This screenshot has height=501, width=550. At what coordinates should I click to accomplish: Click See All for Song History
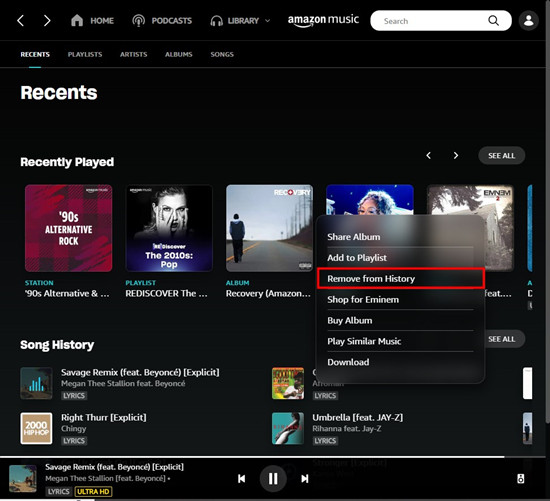coord(504,339)
